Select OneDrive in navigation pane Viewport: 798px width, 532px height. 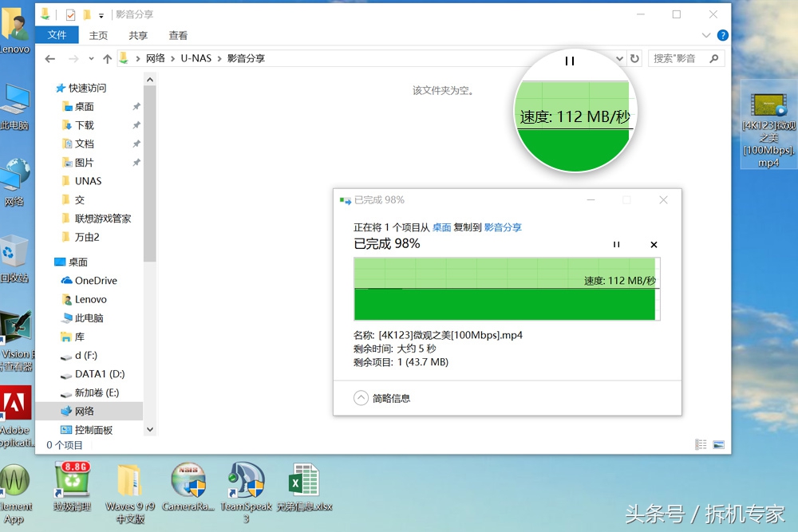[x=89, y=281]
